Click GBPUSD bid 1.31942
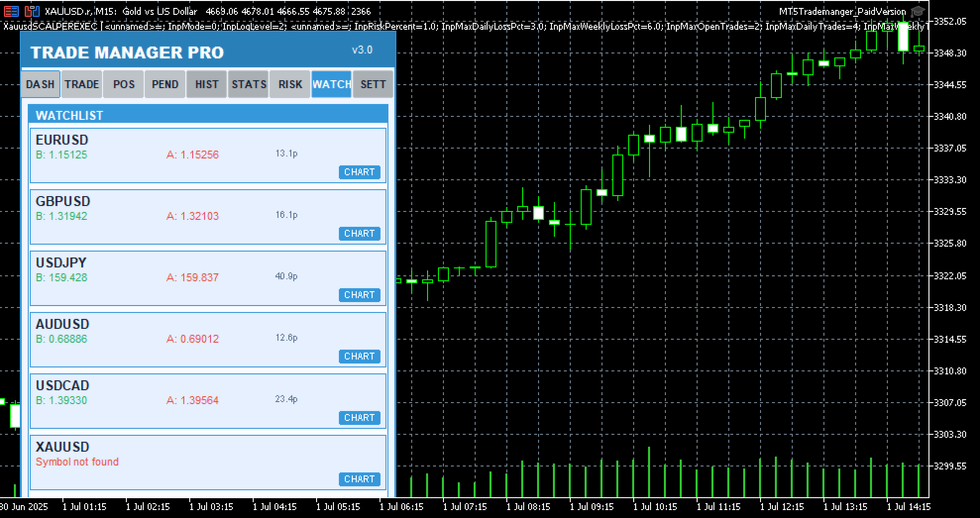 coord(61,216)
